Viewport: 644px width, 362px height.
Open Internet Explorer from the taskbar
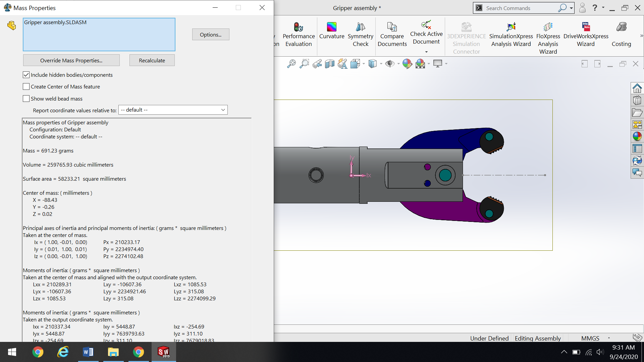click(x=63, y=352)
